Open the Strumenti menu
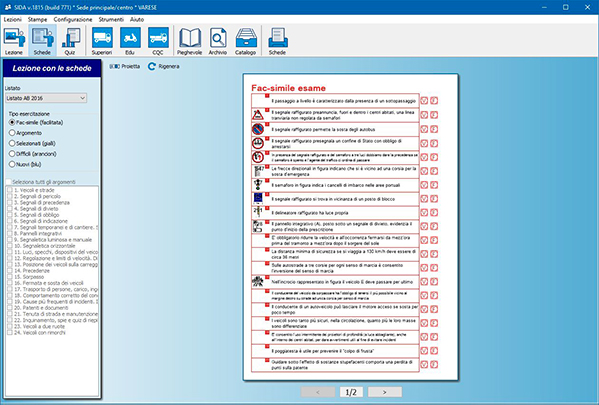599x405 pixels. tap(111, 19)
